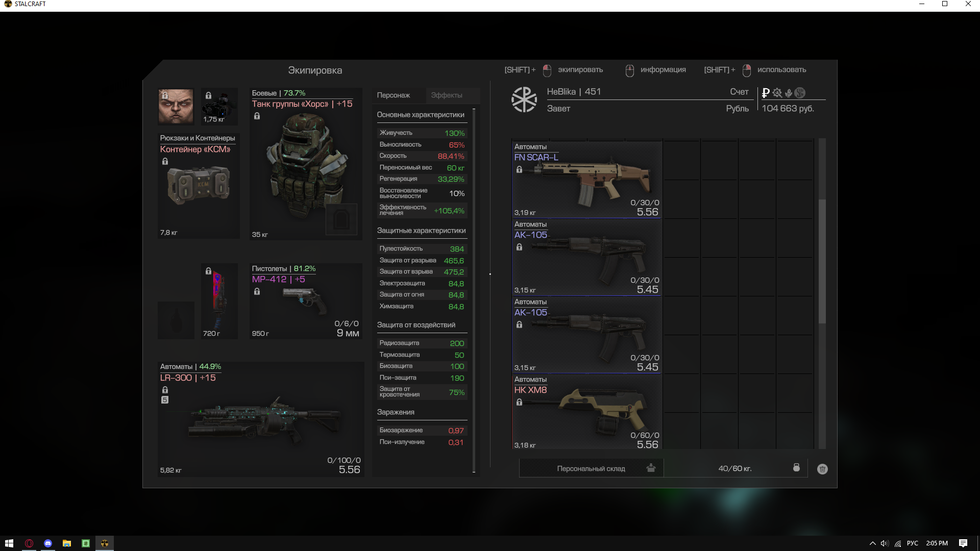Click the 40/60 кг. storage weight text
The image size is (980, 551).
735,468
